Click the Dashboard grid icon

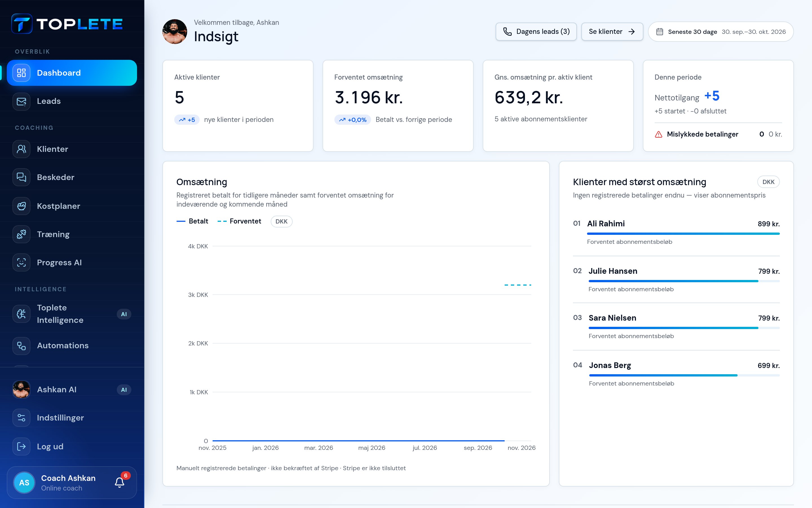(x=21, y=73)
